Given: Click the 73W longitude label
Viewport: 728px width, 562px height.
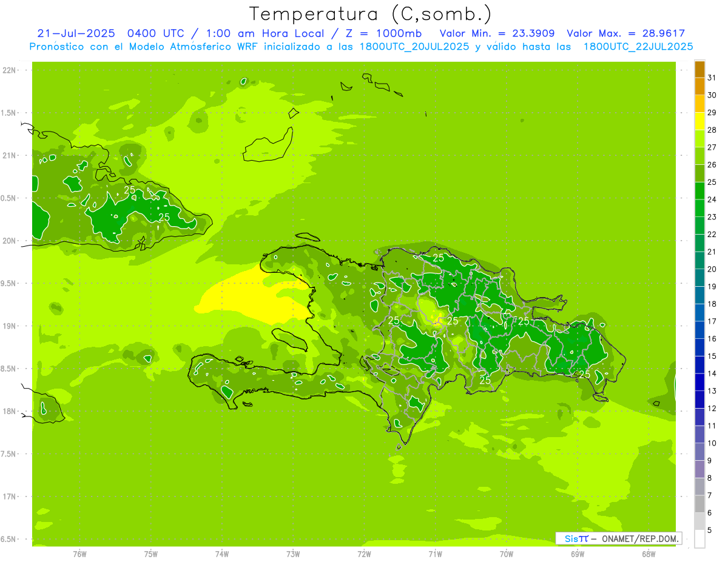Looking at the screenshot, I should point(293,554).
